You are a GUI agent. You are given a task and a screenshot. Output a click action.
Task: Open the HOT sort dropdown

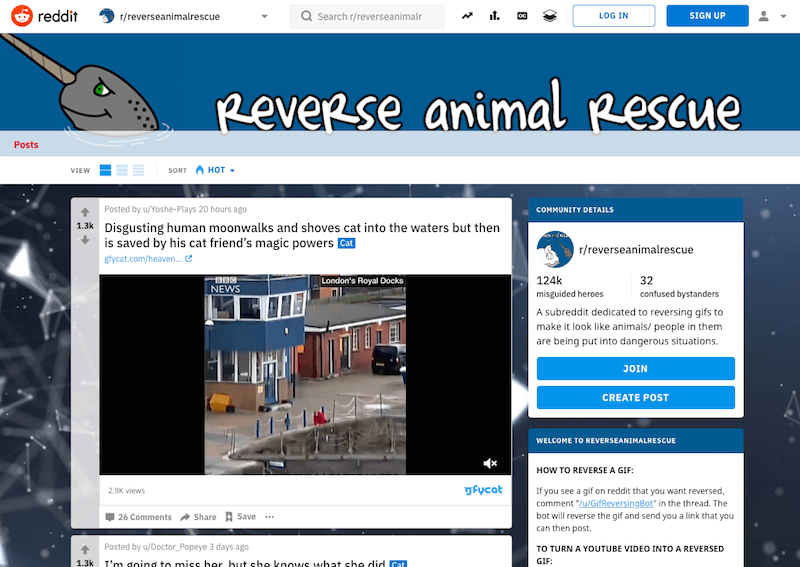215,171
